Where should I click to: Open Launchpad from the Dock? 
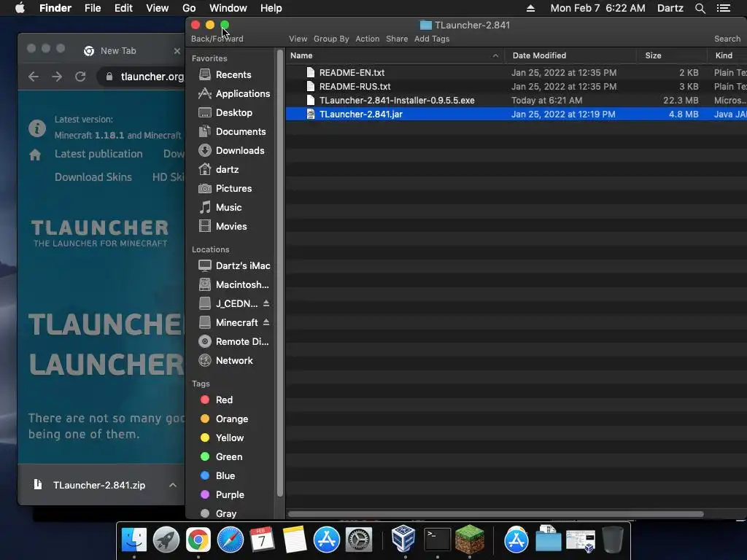pyautogui.click(x=166, y=540)
